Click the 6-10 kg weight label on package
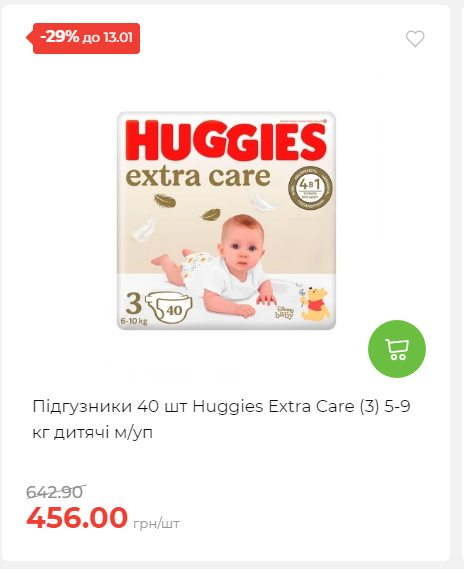 point(134,321)
